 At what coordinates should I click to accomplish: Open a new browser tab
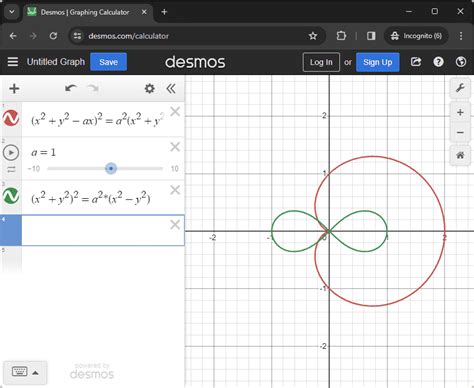pos(164,12)
